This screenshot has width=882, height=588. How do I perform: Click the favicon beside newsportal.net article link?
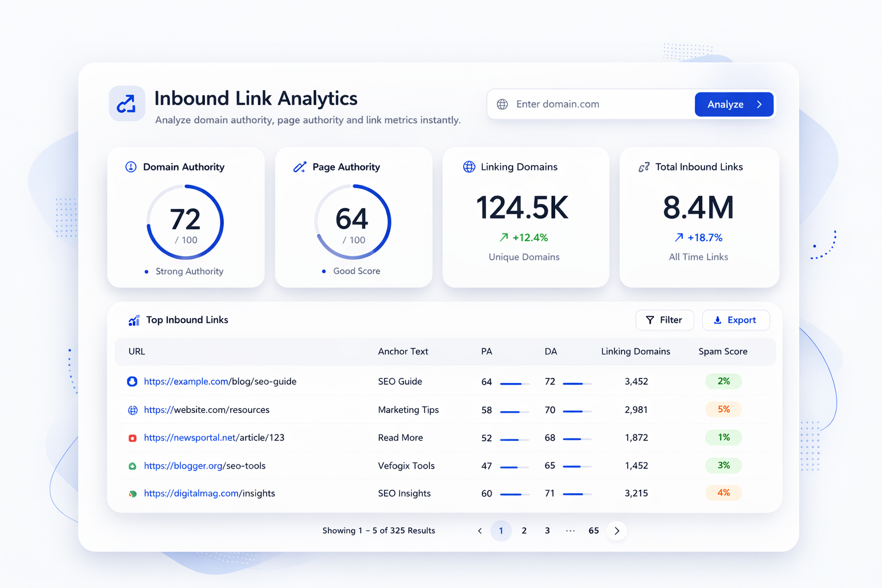(x=132, y=438)
